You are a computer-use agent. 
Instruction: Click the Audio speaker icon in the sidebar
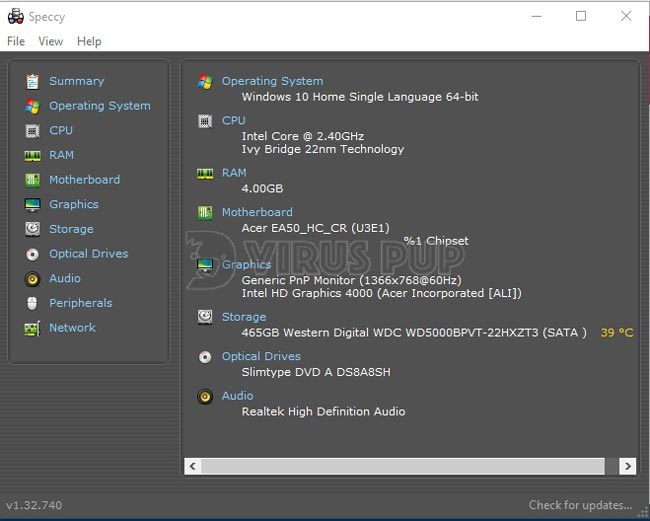[x=32, y=279]
